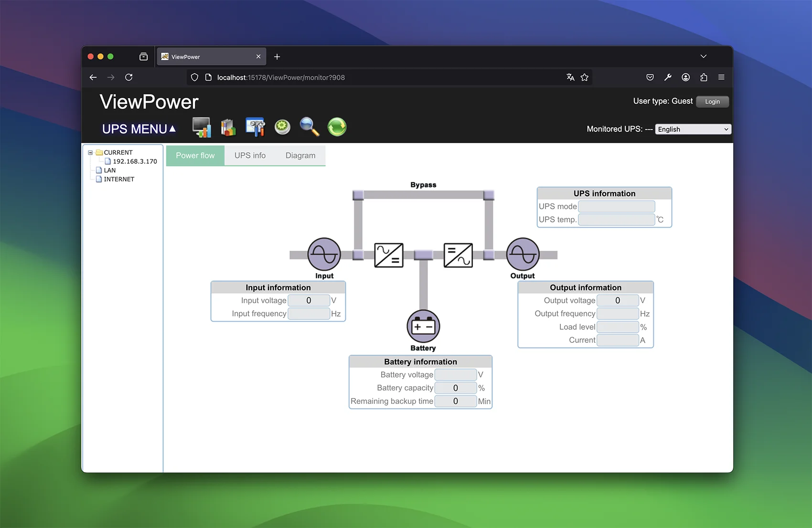Open the browser hamburger menu
Screen dimensions: 812x528
point(721,77)
